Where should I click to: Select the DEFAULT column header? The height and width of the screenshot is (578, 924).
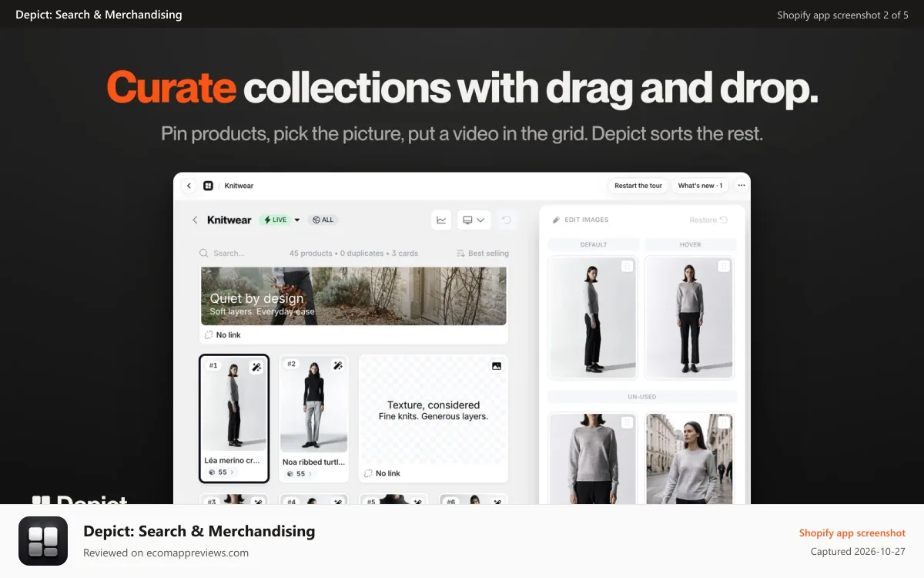[594, 244]
